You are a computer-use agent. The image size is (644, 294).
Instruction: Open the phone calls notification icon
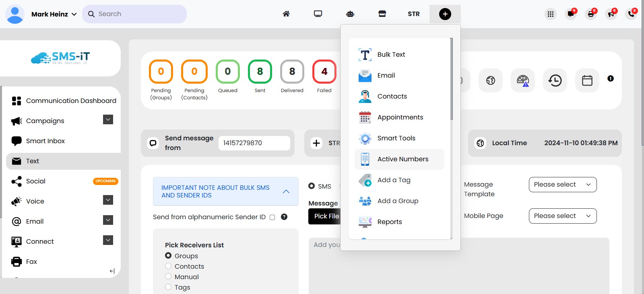click(631, 14)
